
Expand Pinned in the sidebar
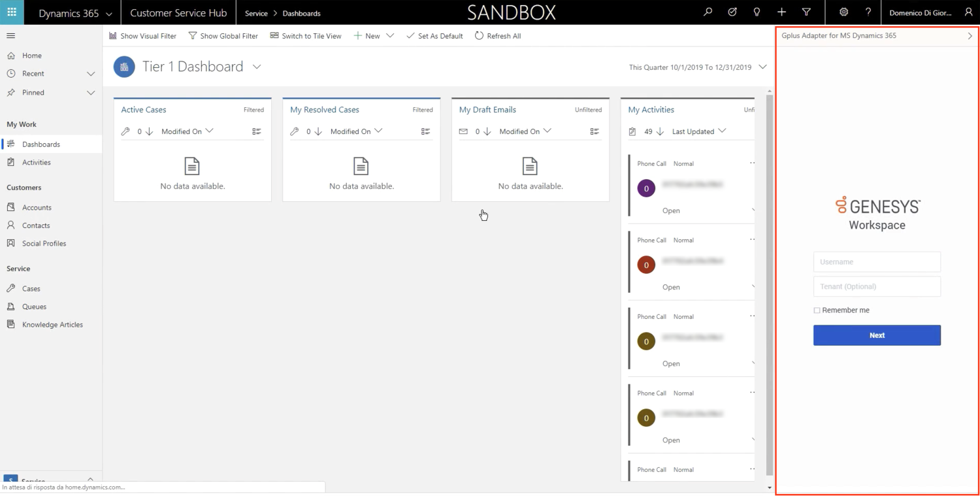[x=91, y=93]
